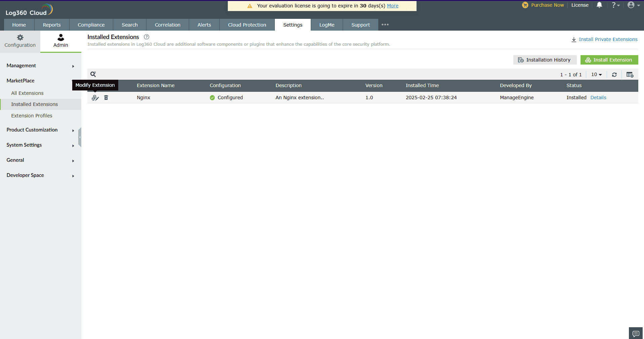The width and height of the screenshot is (644, 339).
Task: Click the Modify Extension icon for Nginx
Action: click(x=95, y=98)
